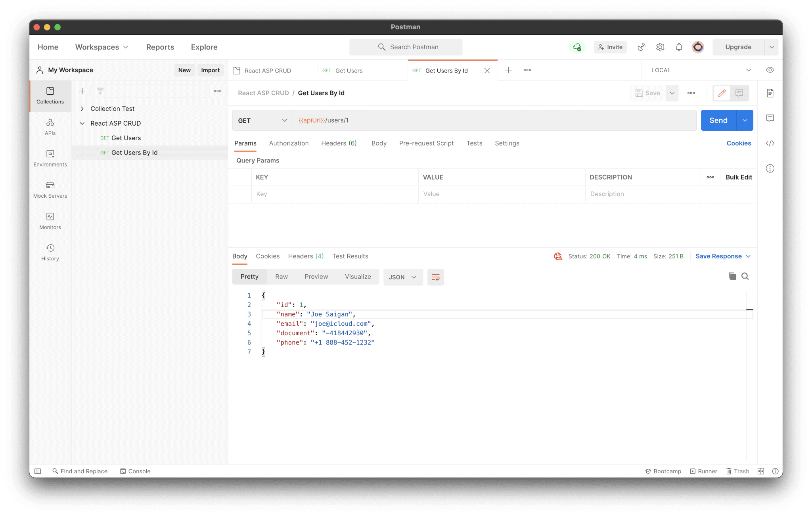Open the GET method dropdown
This screenshot has width=812, height=516.
262,120
